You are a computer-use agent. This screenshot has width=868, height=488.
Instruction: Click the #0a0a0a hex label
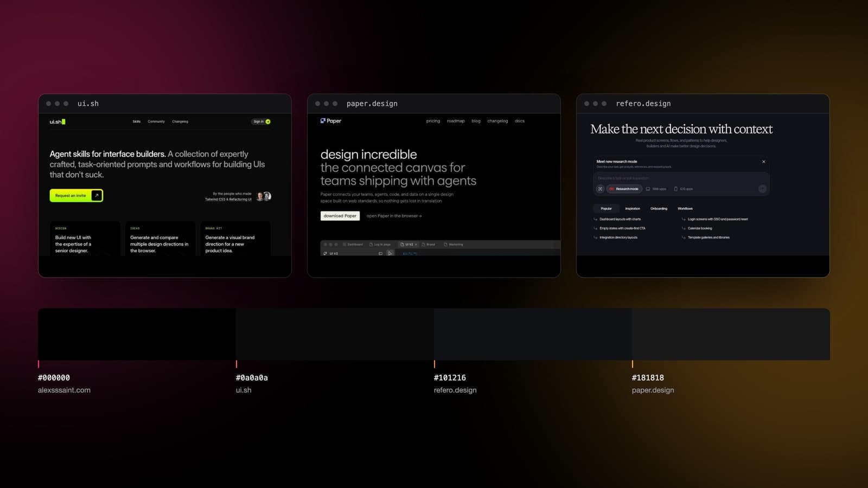(252, 378)
